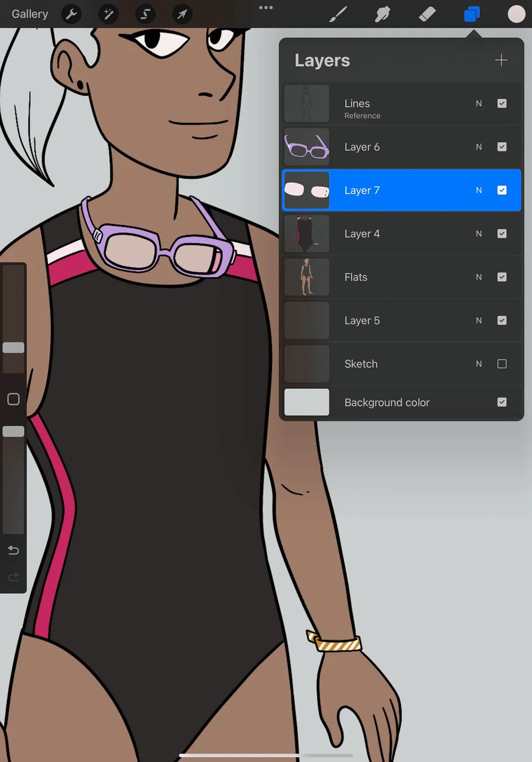The image size is (532, 762).
Task: Open blend mode for Layer 4
Action: point(478,233)
